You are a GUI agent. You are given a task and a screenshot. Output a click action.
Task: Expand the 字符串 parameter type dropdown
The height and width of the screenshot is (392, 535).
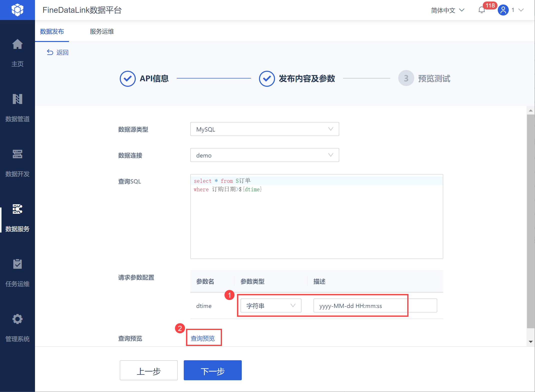point(271,306)
